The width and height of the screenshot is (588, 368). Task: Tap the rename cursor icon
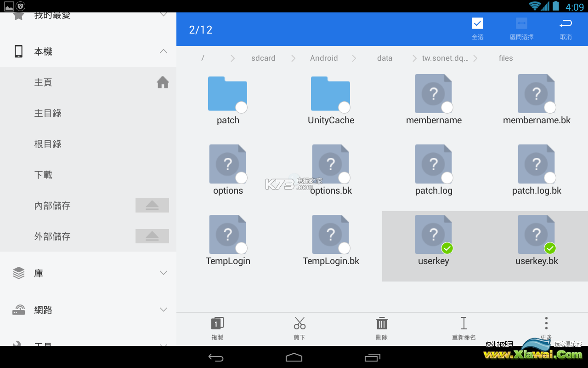464,323
